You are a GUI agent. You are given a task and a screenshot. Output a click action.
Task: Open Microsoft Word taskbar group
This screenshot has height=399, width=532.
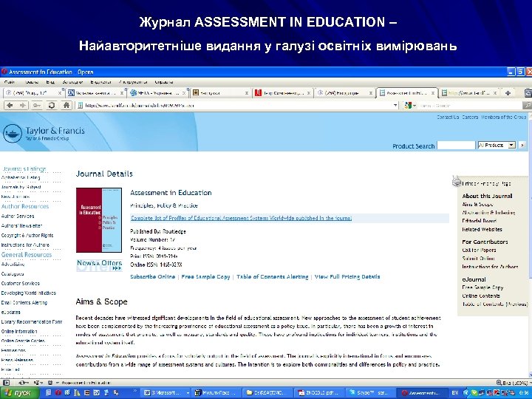click(166, 393)
